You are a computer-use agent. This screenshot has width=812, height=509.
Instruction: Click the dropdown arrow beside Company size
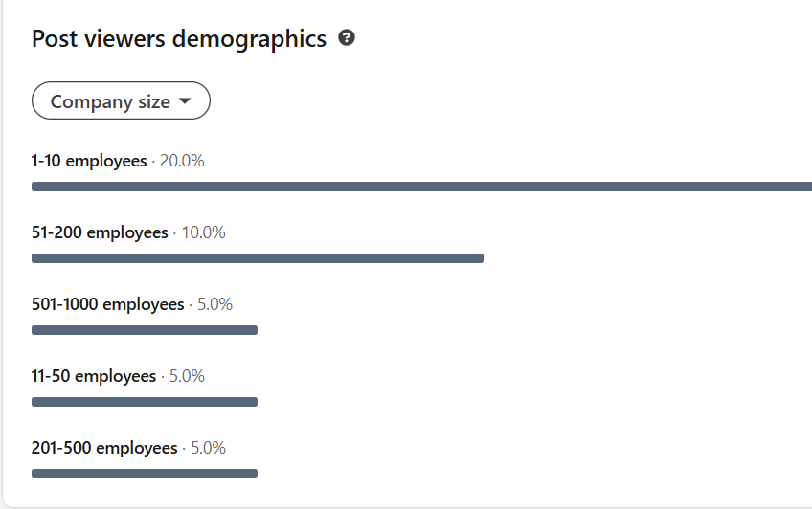[x=185, y=101]
